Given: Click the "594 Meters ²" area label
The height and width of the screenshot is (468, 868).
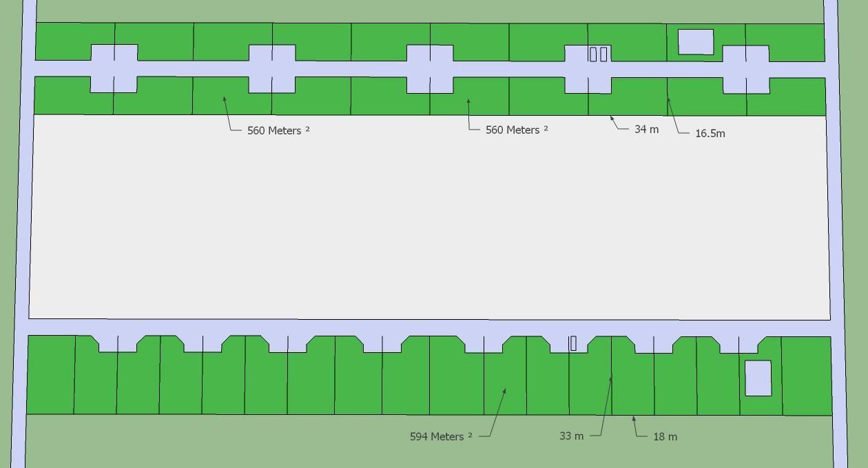Looking at the screenshot, I should 441,436.
